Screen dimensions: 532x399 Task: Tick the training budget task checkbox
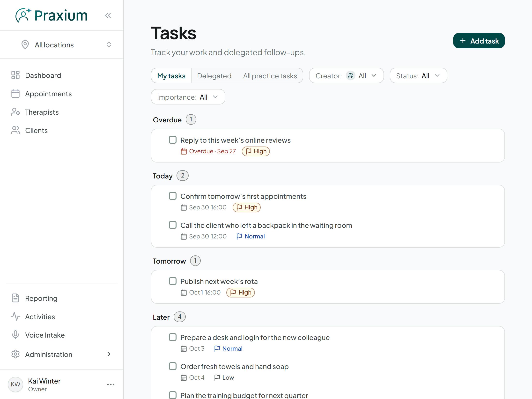click(x=173, y=395)
